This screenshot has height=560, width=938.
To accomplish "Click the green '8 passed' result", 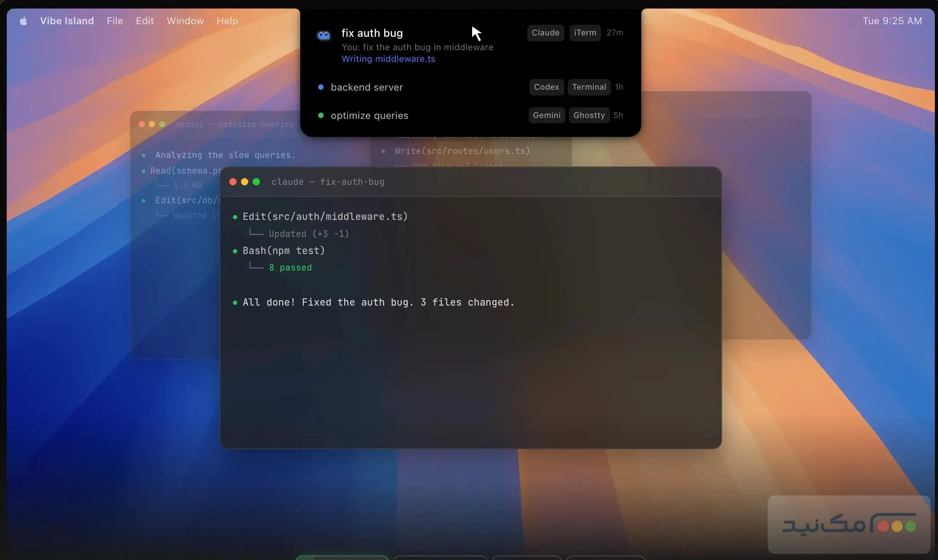I will 290,267.
